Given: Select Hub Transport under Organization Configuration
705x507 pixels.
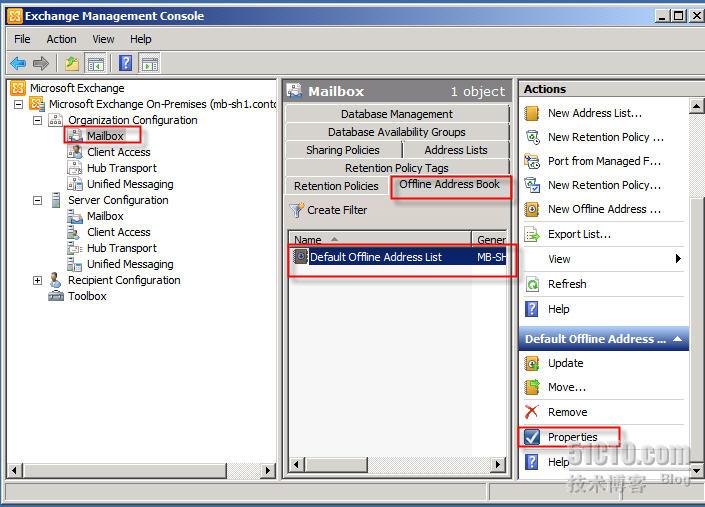Looking at the screenshot, I should click(122, 168).
